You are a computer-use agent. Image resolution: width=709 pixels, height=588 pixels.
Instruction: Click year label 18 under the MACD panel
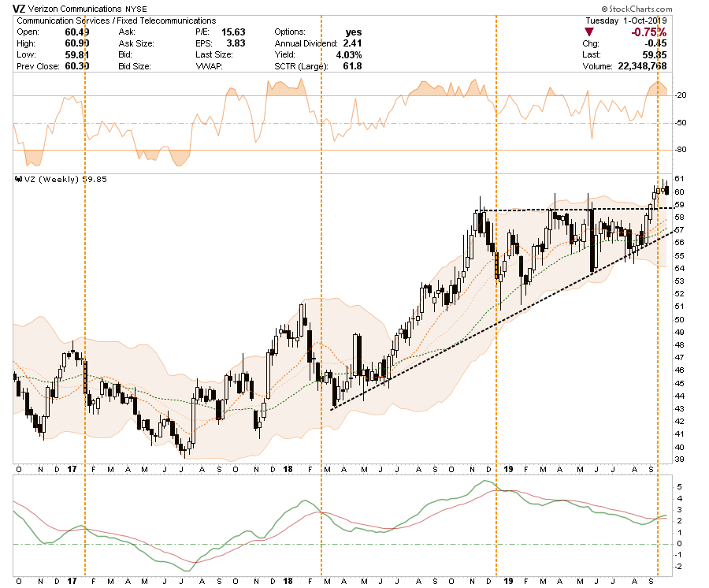point(288,581)
